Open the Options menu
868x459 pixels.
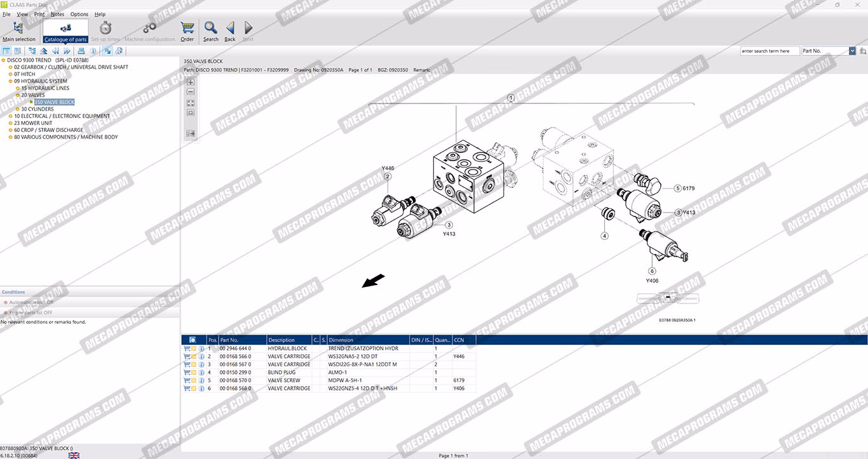click(79, 14)
